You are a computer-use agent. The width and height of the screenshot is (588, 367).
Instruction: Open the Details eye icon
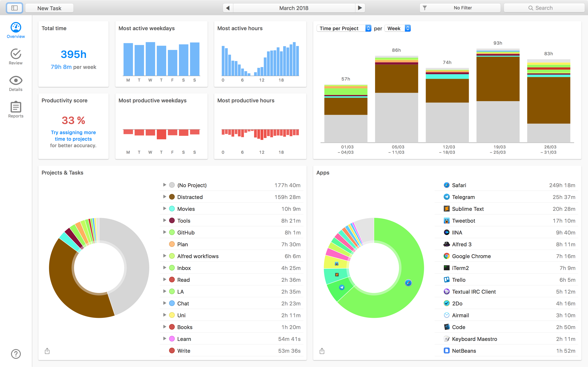[16, 80]
